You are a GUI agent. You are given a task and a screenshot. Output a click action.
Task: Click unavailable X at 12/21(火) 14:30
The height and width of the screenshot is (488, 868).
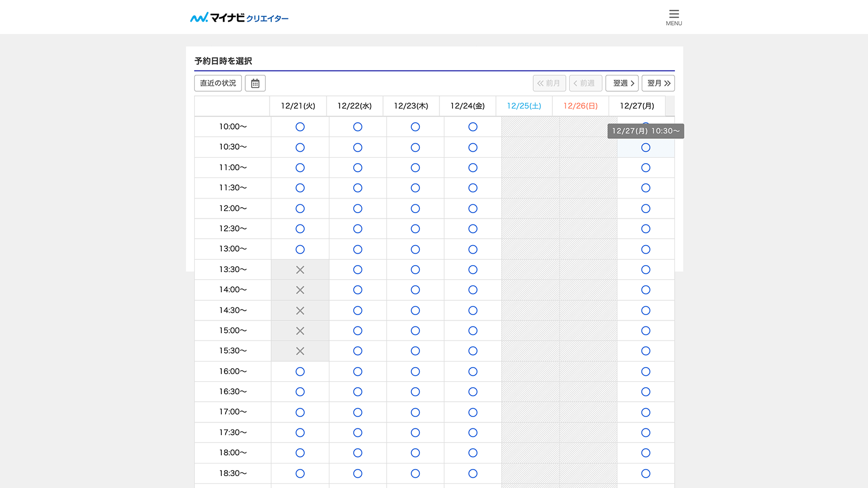pos(300,311)
